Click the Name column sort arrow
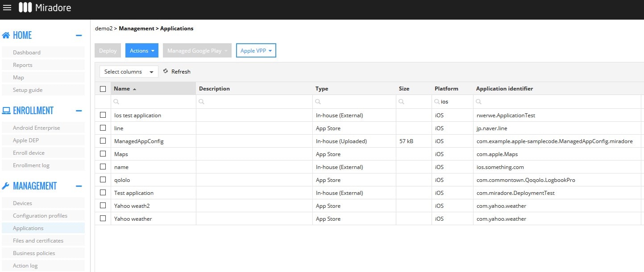 point(134,89)
